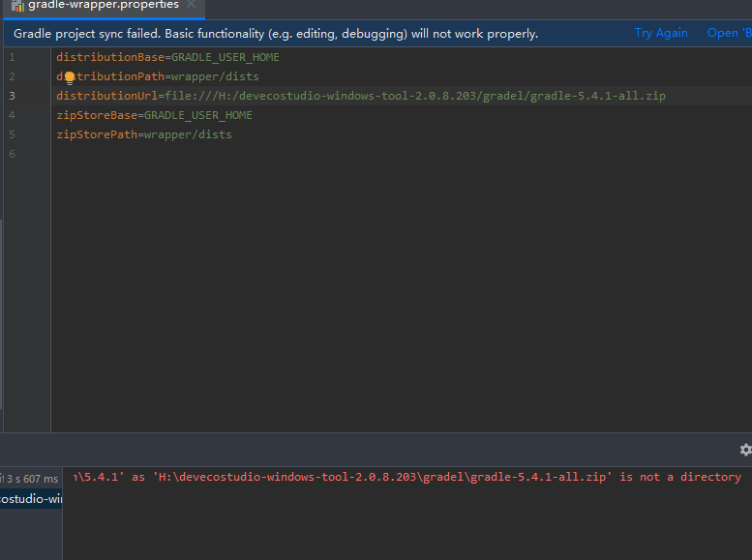This screenshot has height=560, width=752.
Task: Click the zipStorePath=wrapper/dists line
Action: click(x=144, y=134)
